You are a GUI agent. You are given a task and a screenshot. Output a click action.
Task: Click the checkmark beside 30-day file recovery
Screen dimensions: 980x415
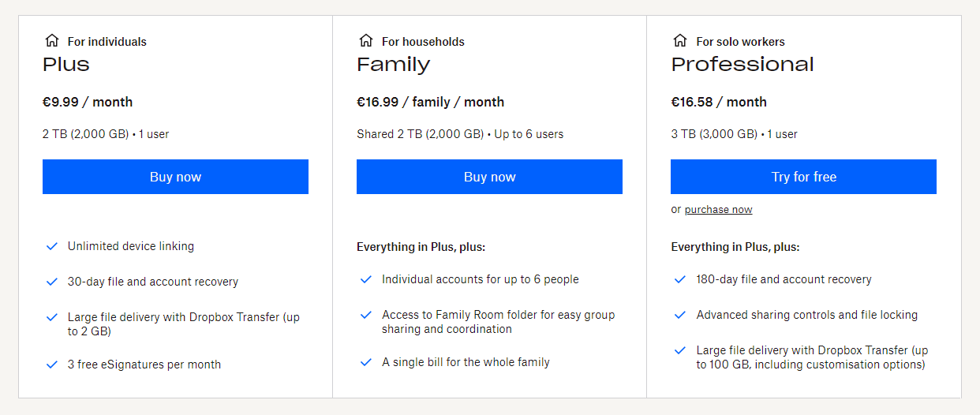tap(52, 282)
